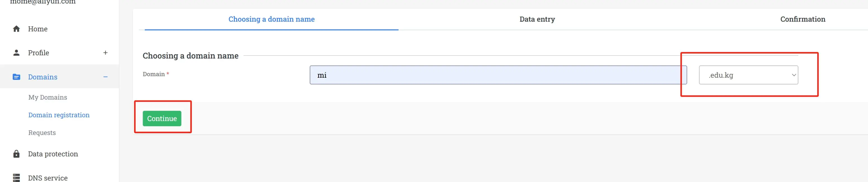This screenshot has height=182, width=868.
Task: Expand the Profile menu with plus sign
Action: pos(105,53)
